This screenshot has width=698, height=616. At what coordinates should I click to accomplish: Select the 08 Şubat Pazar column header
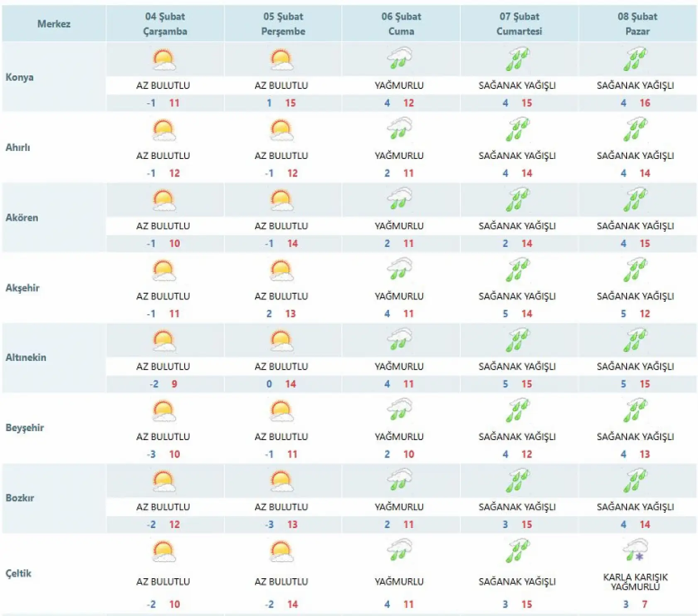637,24
